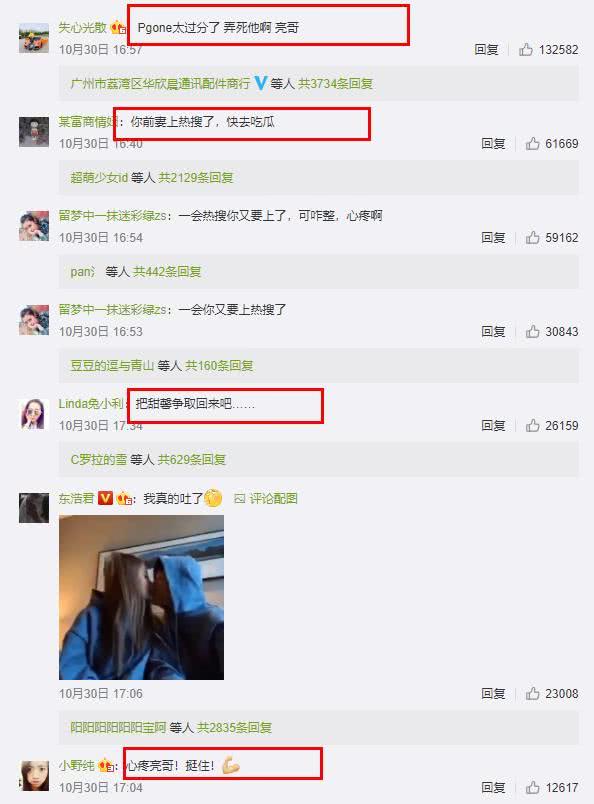Expand the 共2129条回复 replies
Viewport: 594px width, 804px height.
coord(196,177)
